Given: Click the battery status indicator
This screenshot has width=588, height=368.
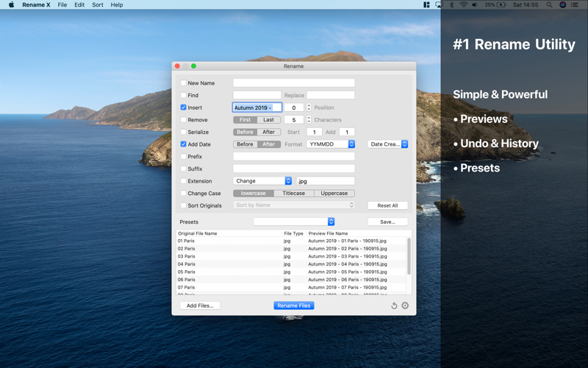Looking at the screenshot, I should click(495, 5).
